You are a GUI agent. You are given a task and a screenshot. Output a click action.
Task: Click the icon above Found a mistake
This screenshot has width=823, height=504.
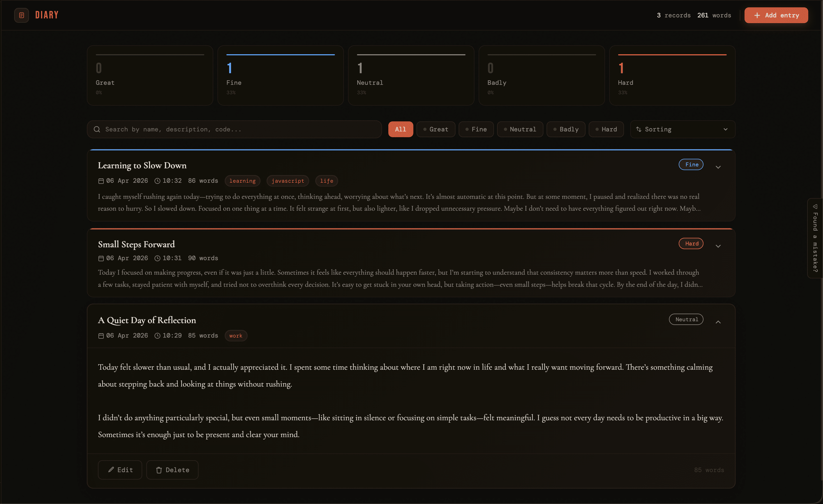(815, 207)
